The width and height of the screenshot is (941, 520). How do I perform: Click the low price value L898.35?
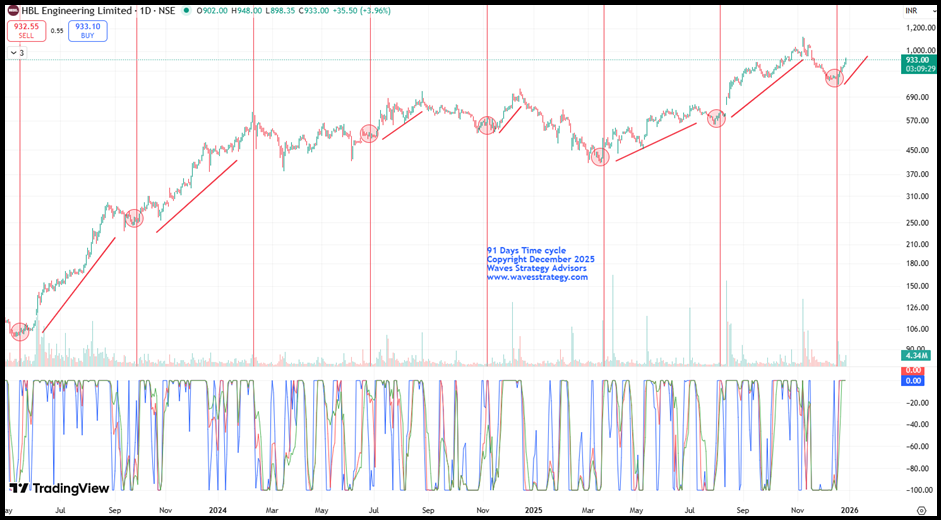282,11
